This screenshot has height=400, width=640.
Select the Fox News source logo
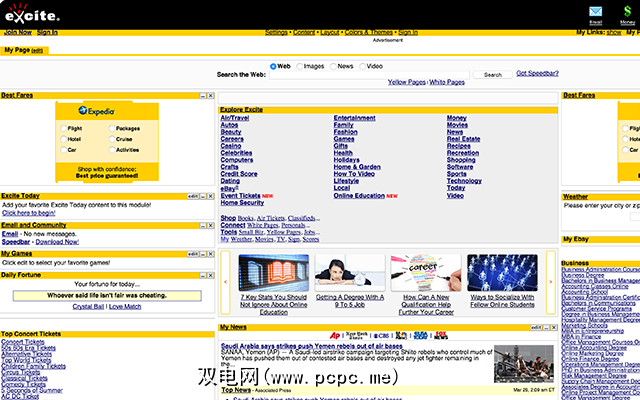441,336
